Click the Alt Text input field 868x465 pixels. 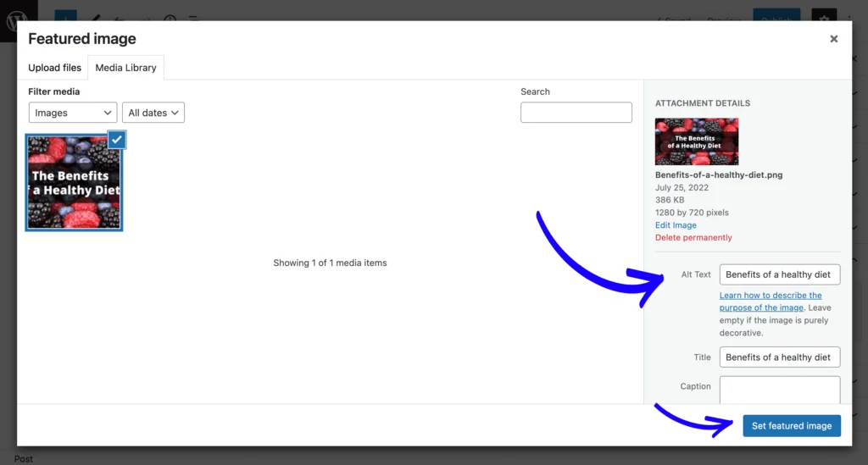pos(780,274)
